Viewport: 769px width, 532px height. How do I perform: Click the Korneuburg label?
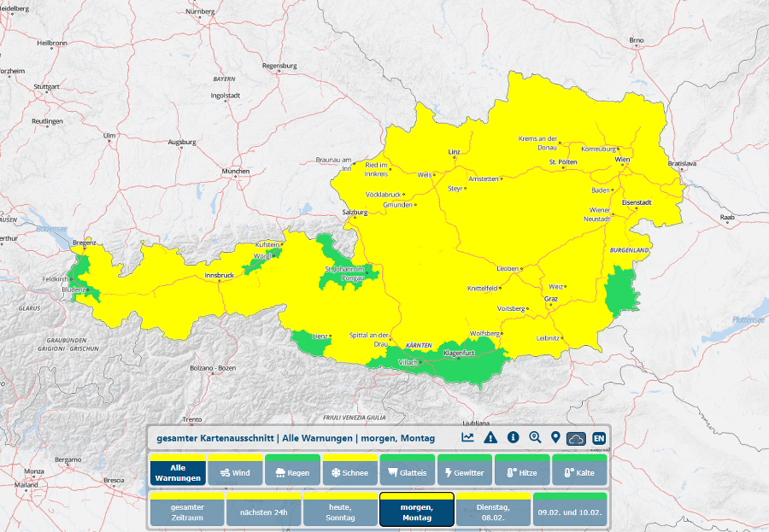pyautogui.click(x=598, y=149)
